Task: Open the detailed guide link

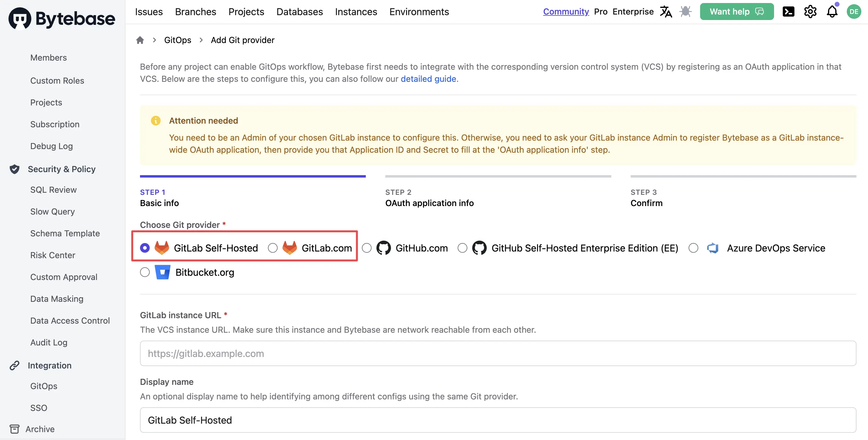Action: 428,79
